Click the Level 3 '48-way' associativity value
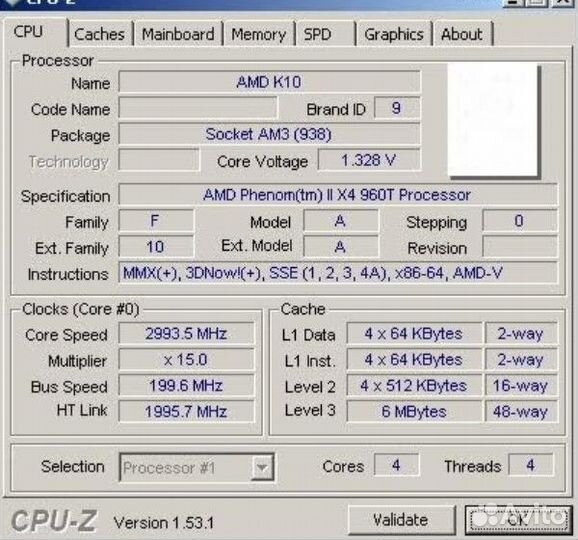Screen dimensions: 578x540 pyautogui.click(x=520, y=411)
